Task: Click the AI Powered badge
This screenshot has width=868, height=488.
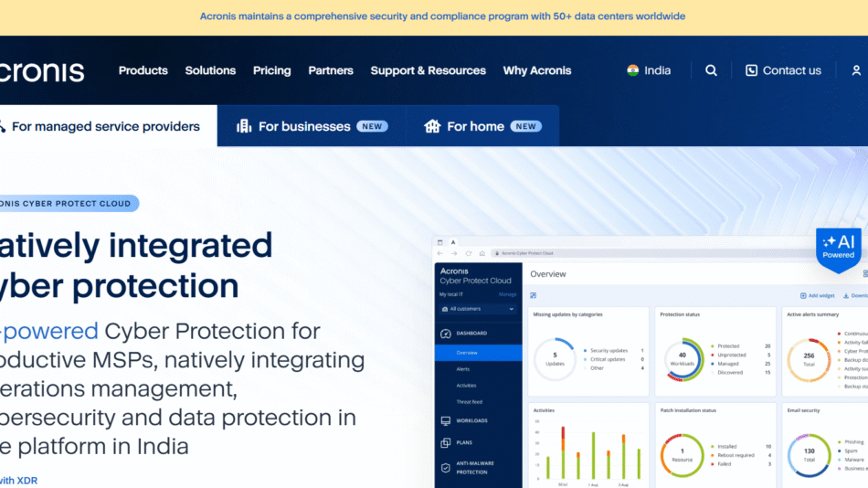Action: coord(838,249)
